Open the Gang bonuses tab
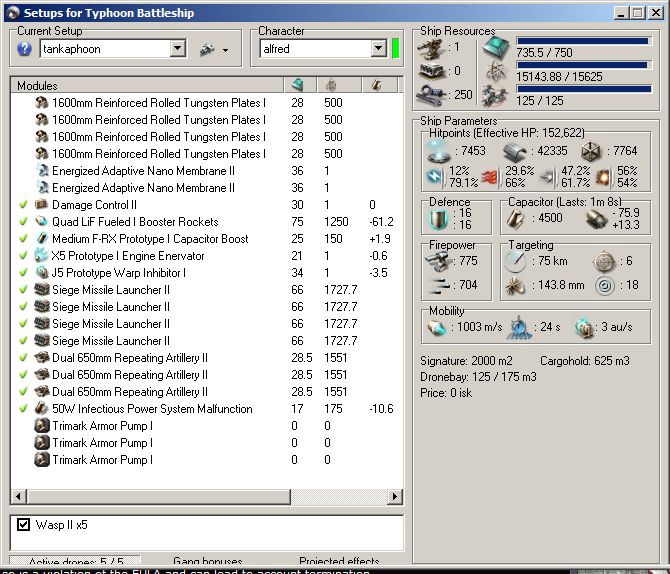This screenshot has height=574, width=670. click(208, 560)
